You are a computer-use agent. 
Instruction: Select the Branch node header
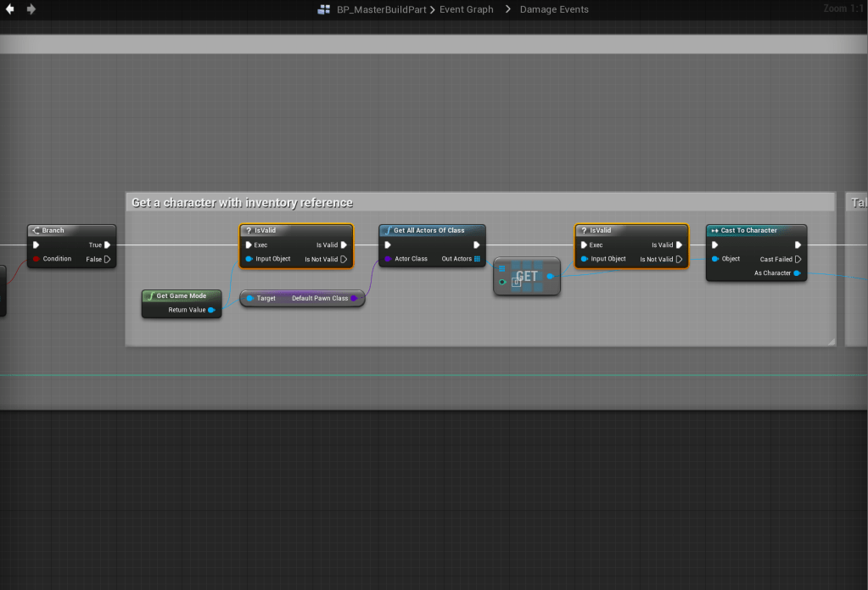(x=70, y=230)
